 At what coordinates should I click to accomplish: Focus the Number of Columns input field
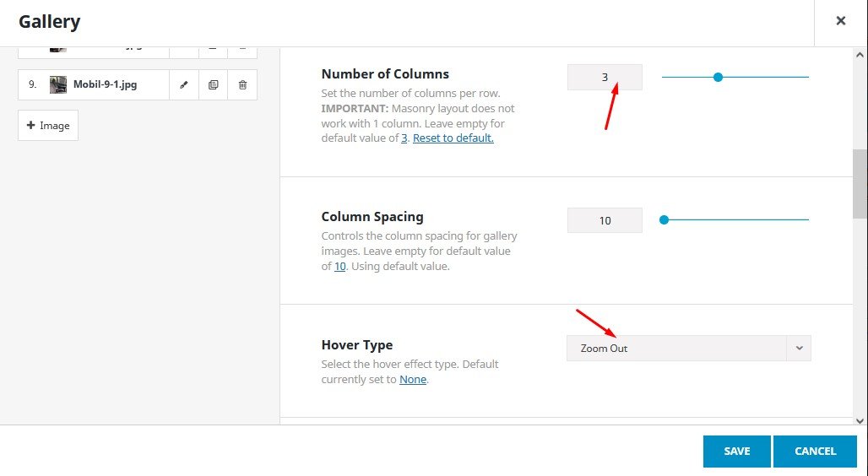click(605, 78)
